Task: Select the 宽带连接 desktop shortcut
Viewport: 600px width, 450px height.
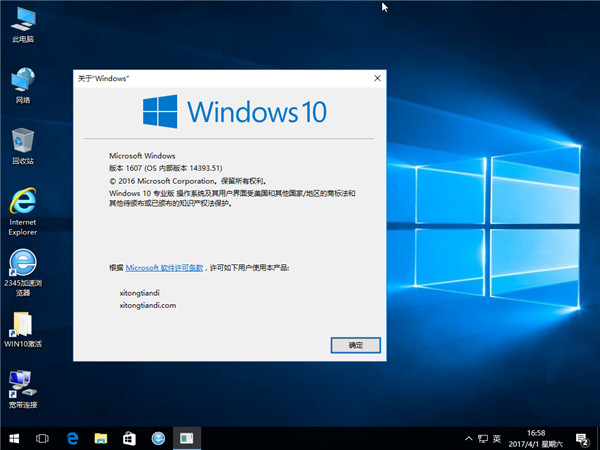Action: 23,389
